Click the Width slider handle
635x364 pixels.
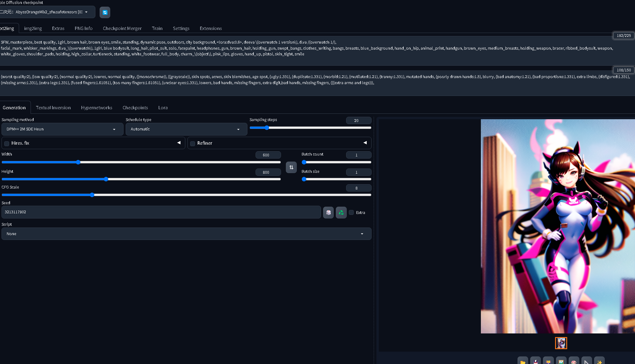78,162
